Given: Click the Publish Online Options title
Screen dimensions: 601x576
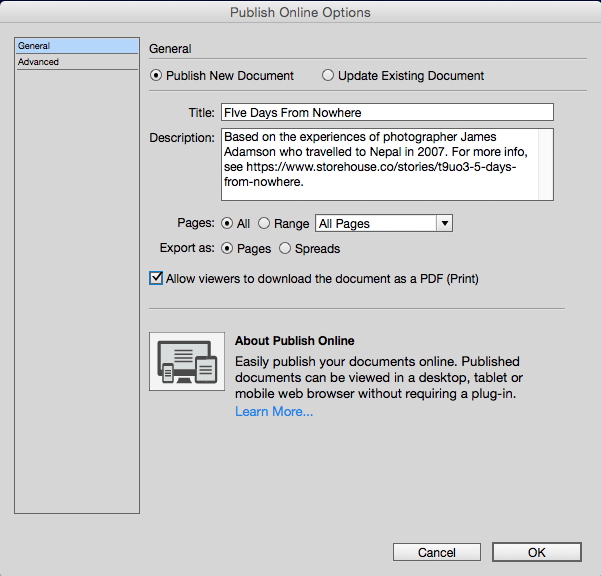Looking at the screenshot, I should point(300,12).
